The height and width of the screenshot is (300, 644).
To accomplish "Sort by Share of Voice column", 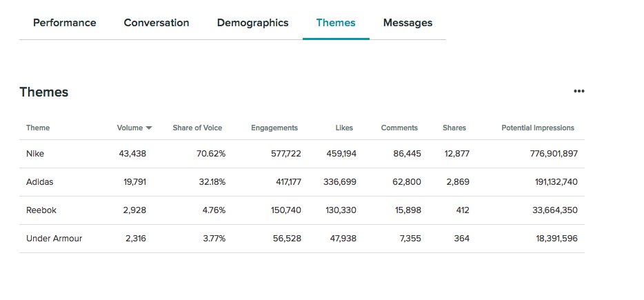I will [197, 128].
